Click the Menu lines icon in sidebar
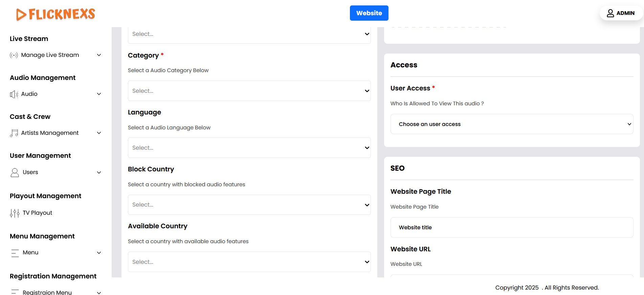 [15, 253]
